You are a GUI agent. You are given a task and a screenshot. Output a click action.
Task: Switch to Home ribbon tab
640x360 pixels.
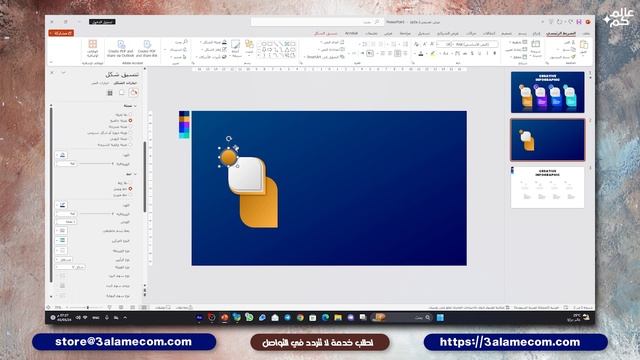[561, 33]
